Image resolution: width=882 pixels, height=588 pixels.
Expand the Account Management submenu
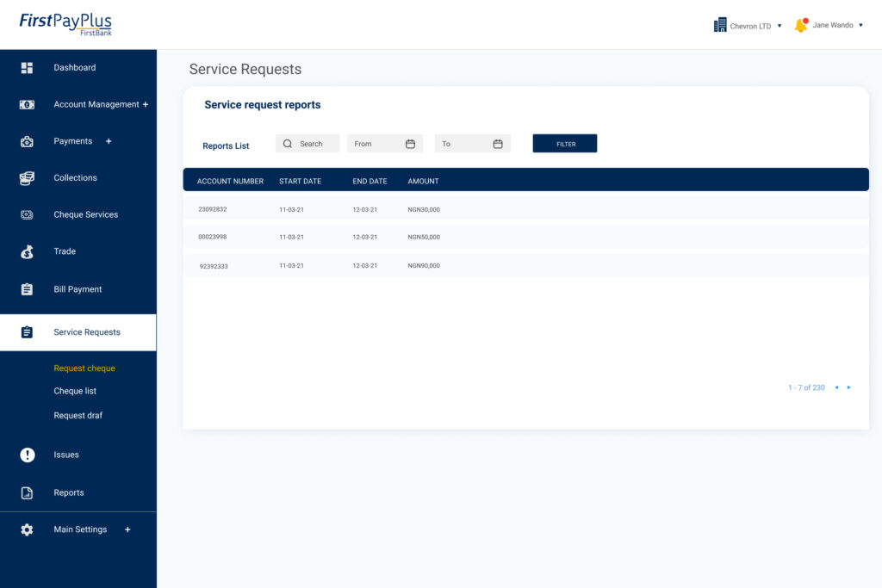coord(146,105)
